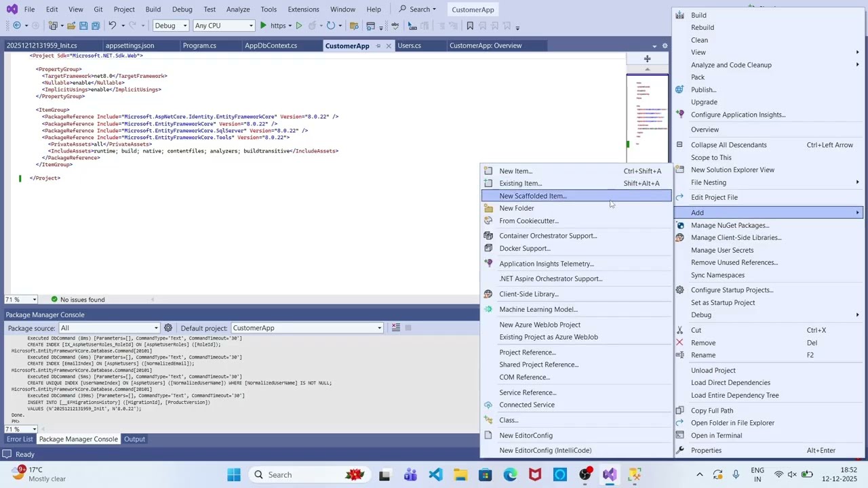
Task: Open File Explorer from taskbar
Action: pos(460,474)
